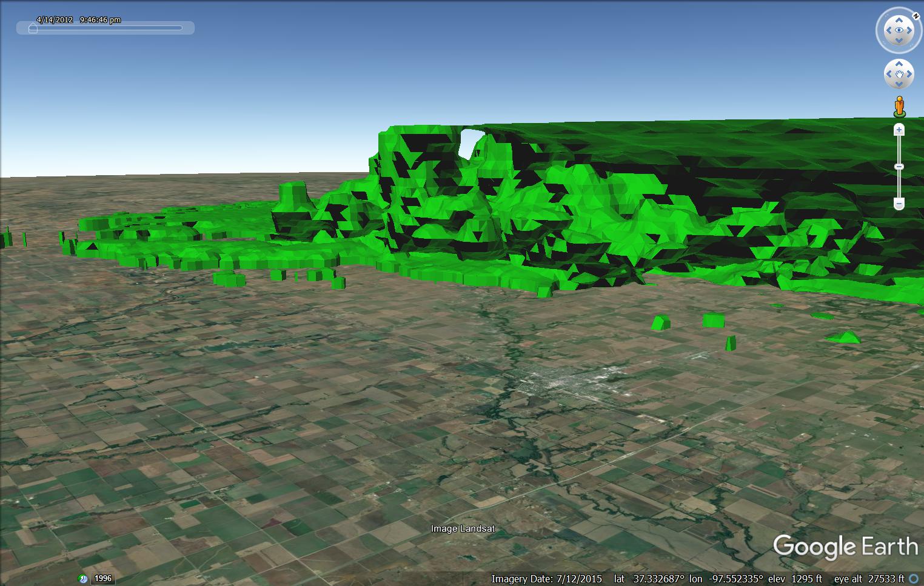924x586 pixels.
Task: Click the eye icon in the Look joystick
Action: [898, 30]
